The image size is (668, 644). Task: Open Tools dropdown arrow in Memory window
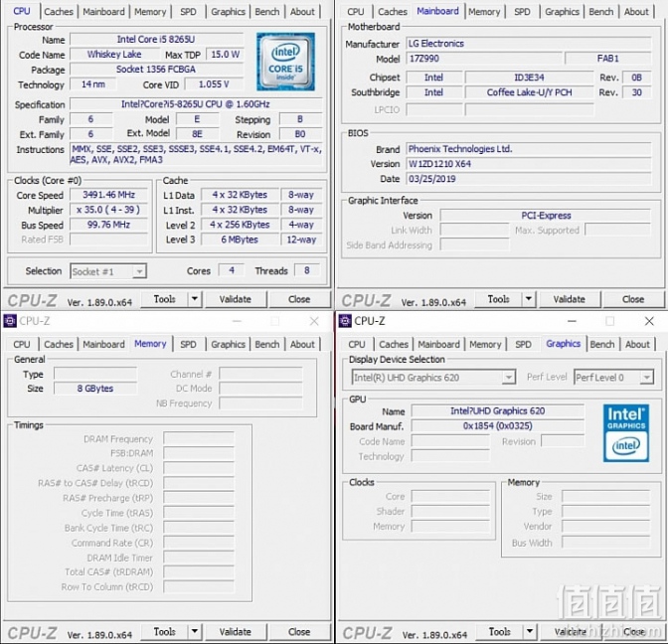click(194, 632)
